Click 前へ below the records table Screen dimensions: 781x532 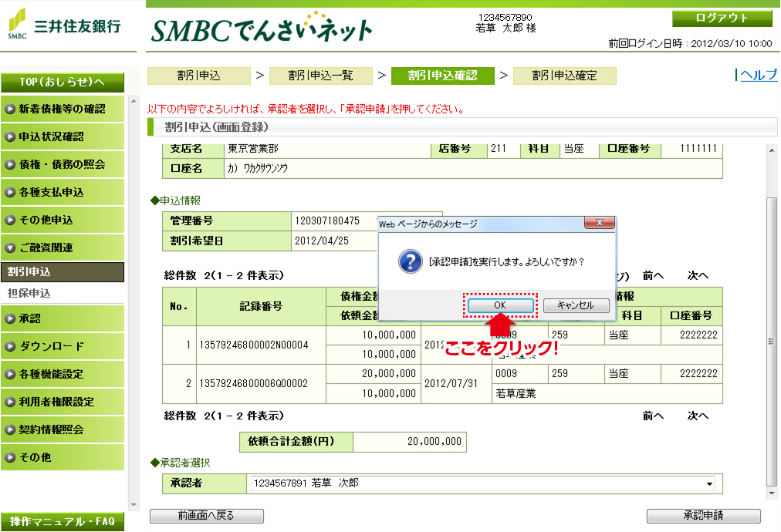click(x=653, y=416)
